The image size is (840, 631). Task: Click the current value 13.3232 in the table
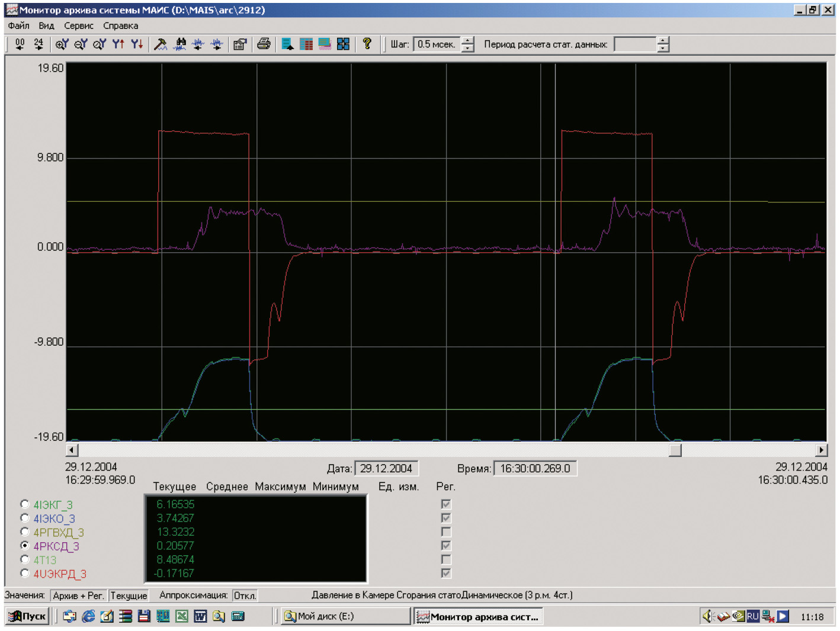click(x=176, y=532)
